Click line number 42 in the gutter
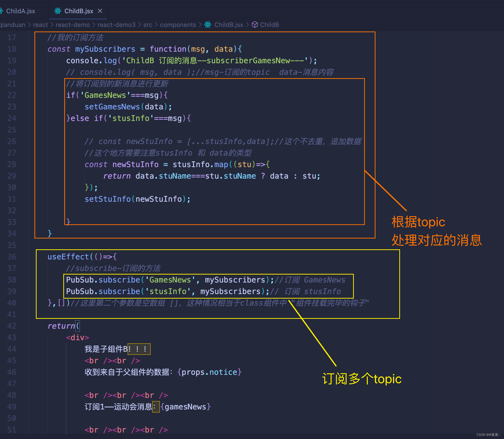This screenshot has width=504, height=439. 12,326
